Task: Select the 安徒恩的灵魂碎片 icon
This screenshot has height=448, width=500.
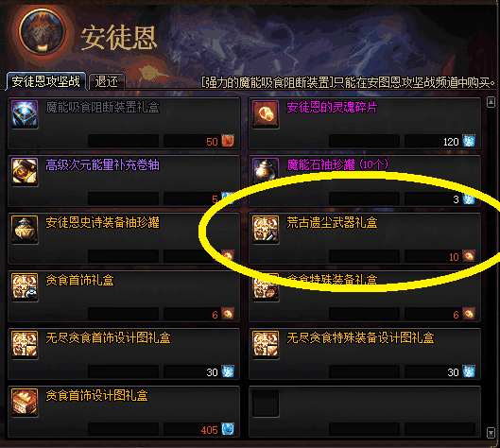Action: [266, 114]
